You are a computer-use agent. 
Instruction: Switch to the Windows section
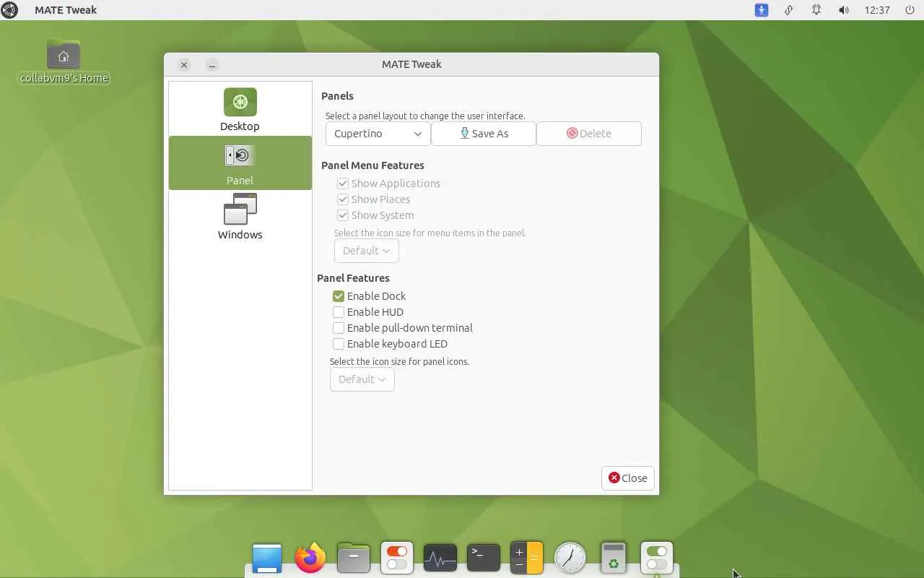pyautogui.click(x=240, y=217)
